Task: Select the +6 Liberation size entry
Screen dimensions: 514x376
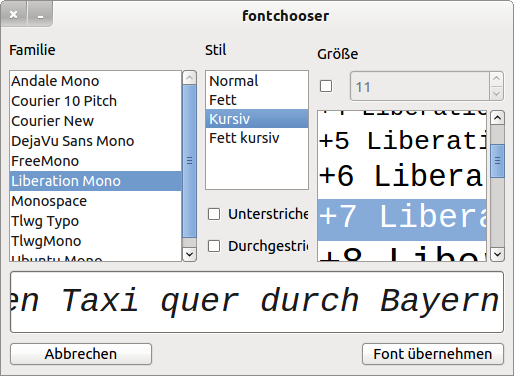Action: (402, 176)
